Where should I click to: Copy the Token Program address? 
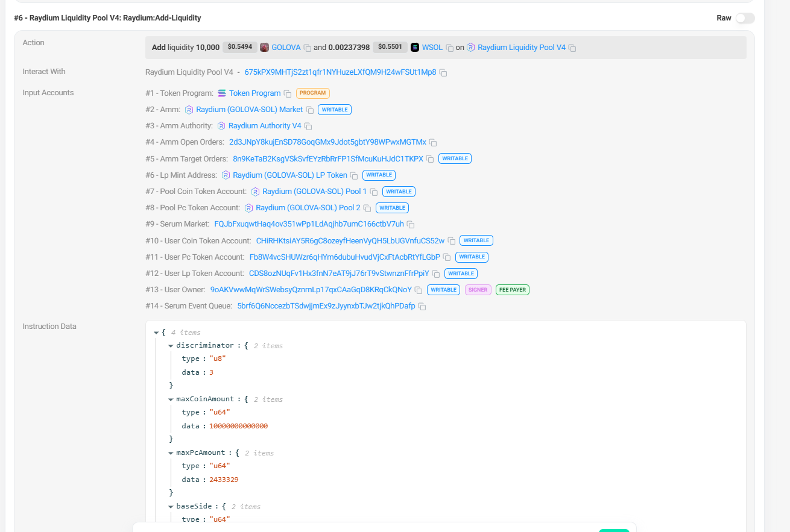click(x=288, y=93)
